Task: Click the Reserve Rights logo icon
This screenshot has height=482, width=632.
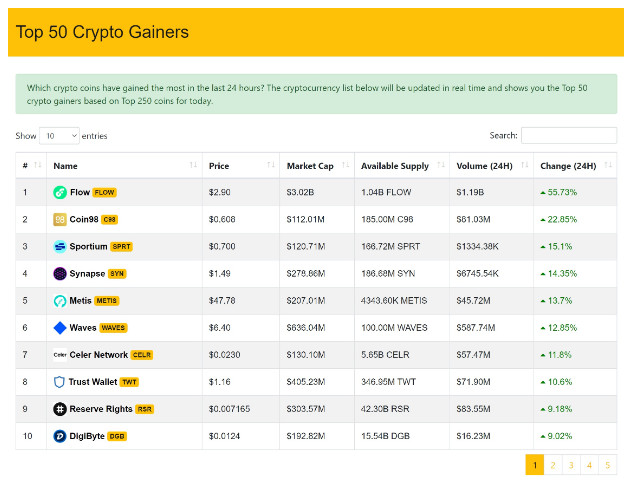Action: (x=60, y=409)
